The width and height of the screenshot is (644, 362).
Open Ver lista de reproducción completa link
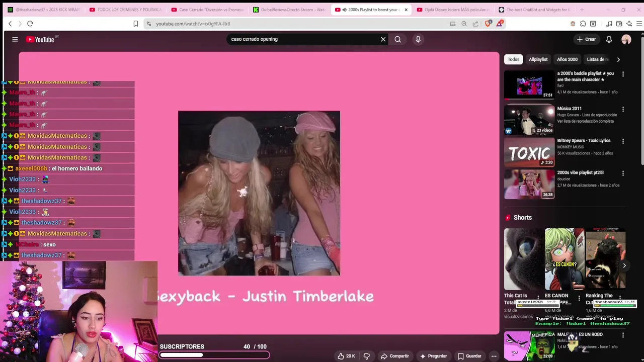[x=585, y=121]
